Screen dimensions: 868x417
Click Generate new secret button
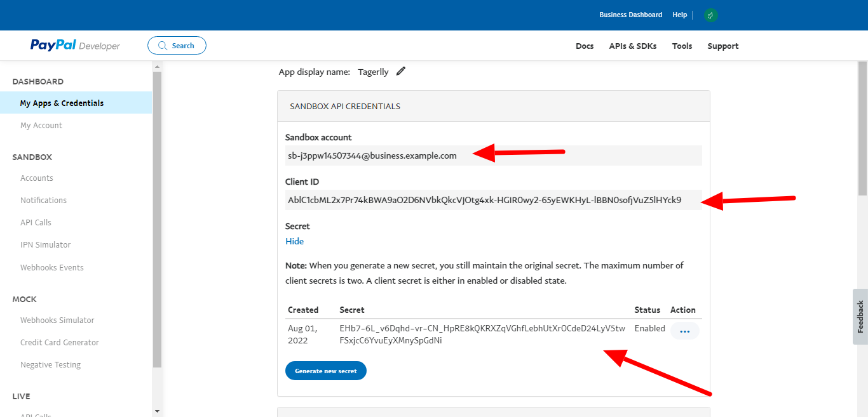tap(326, 371)
